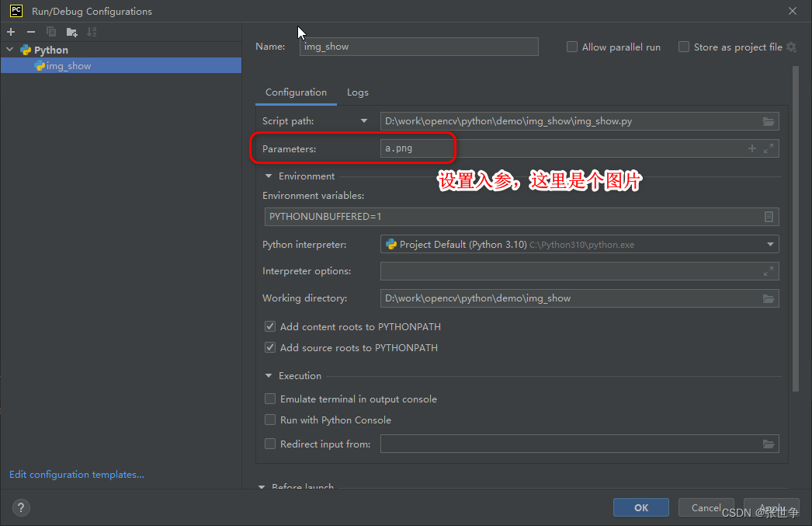The width and height of the screenshot is (812, 526).
Task: Browse for the script path file
Action: 769,121
